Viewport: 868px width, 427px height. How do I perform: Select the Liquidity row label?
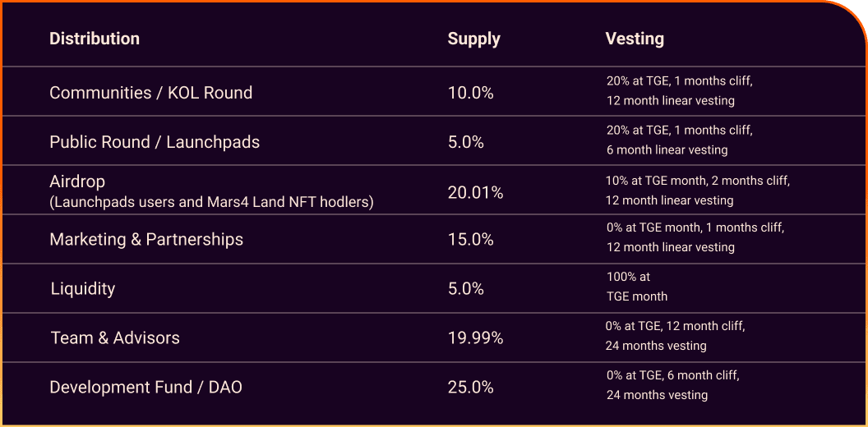coord(83,289)
